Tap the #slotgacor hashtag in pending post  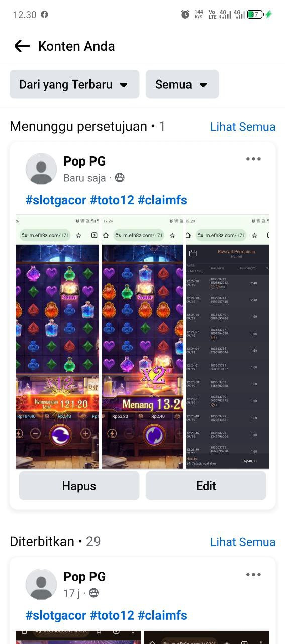[56, 200]
